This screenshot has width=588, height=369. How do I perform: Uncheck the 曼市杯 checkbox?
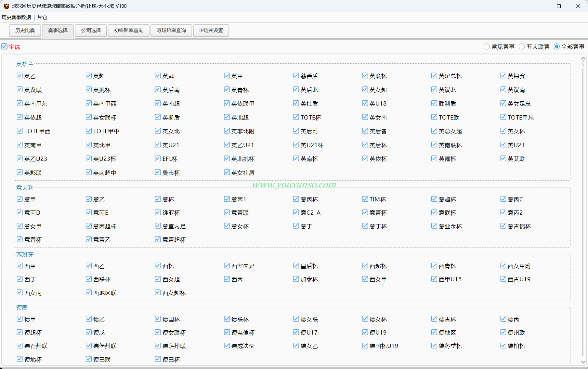pos(158,172)
